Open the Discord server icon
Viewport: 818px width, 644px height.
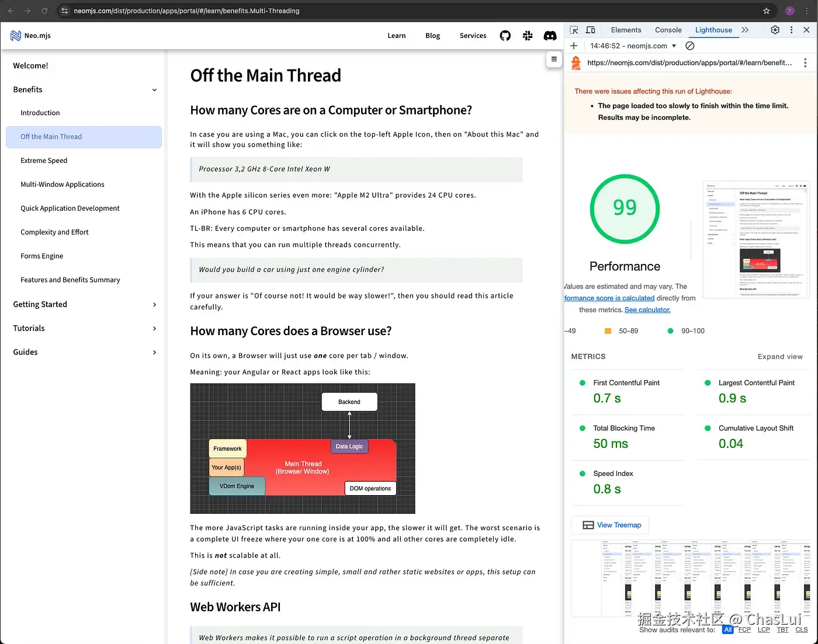coord(550,36)
